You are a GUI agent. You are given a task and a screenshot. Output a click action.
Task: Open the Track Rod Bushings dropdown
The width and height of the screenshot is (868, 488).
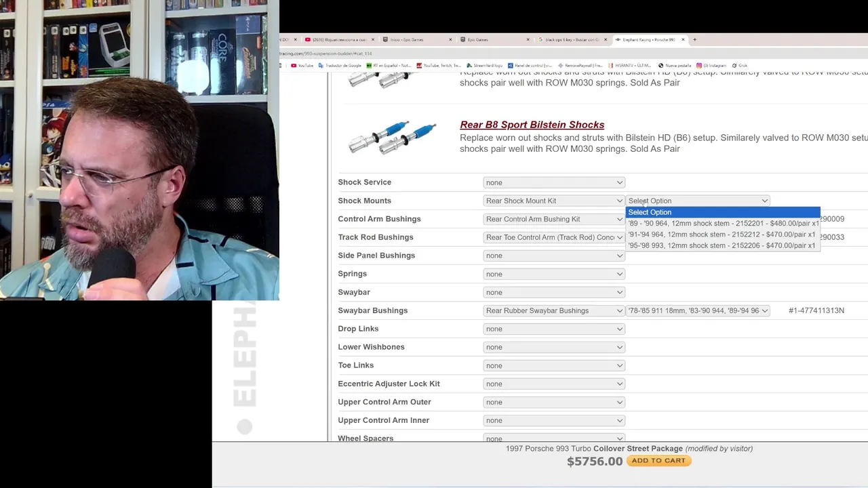point(553,237)
